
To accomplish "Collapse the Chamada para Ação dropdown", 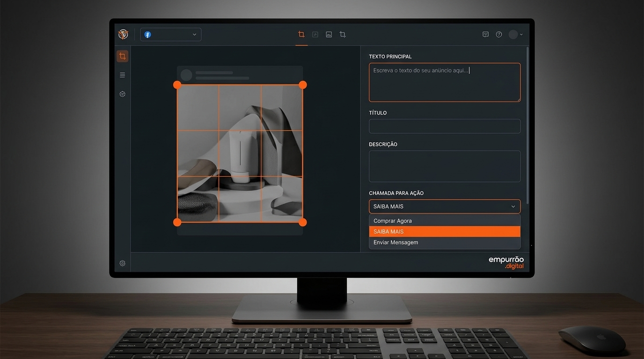I will pos(445,207).
